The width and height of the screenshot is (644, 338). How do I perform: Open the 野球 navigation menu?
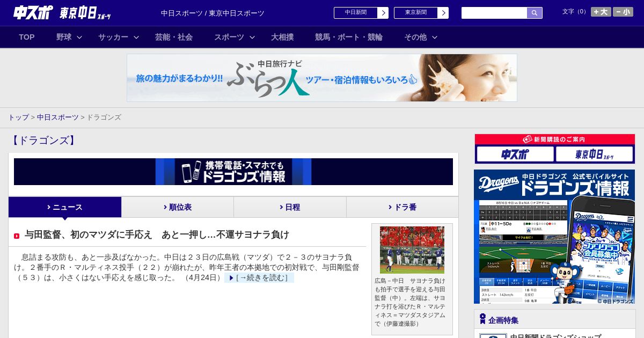click(64, 37)
